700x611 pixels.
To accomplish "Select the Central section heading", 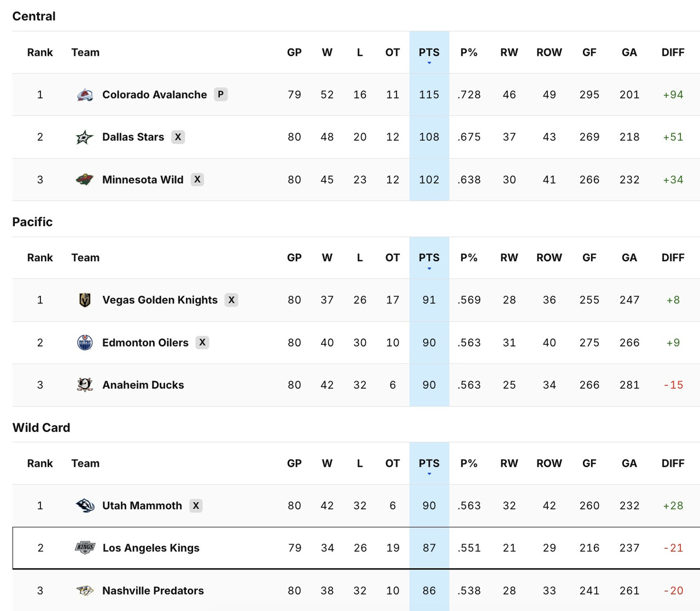I will [34, 16].
